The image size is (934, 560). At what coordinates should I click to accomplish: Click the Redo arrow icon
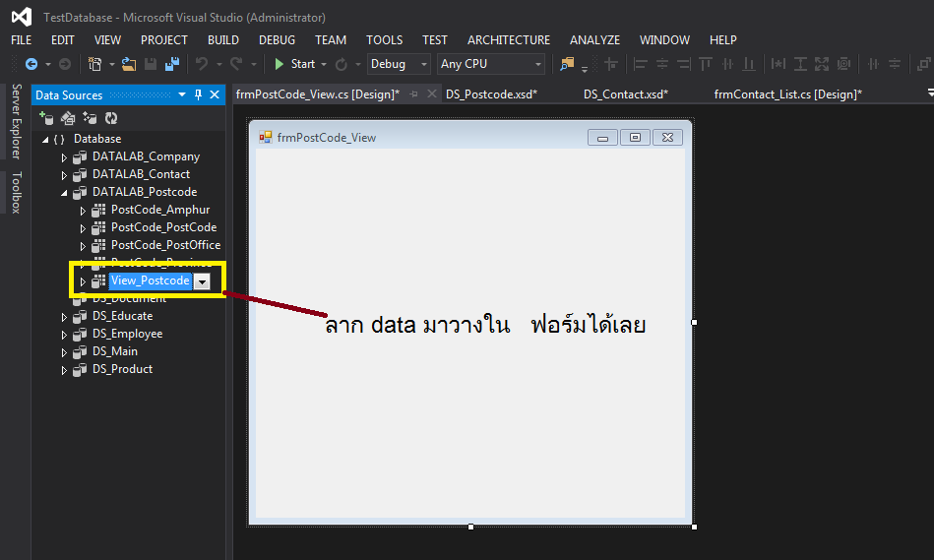[x=236, y=64]
